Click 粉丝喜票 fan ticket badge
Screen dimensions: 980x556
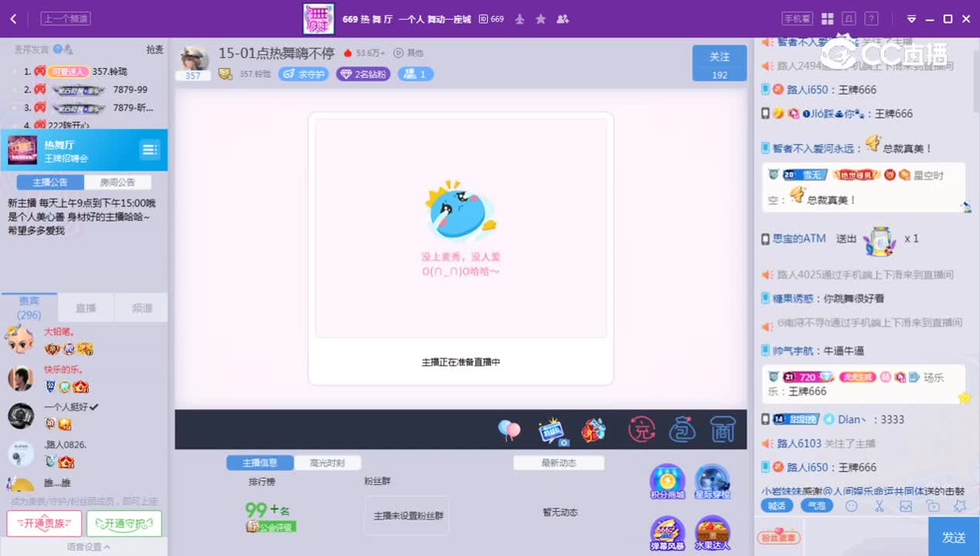coord(778,537)
